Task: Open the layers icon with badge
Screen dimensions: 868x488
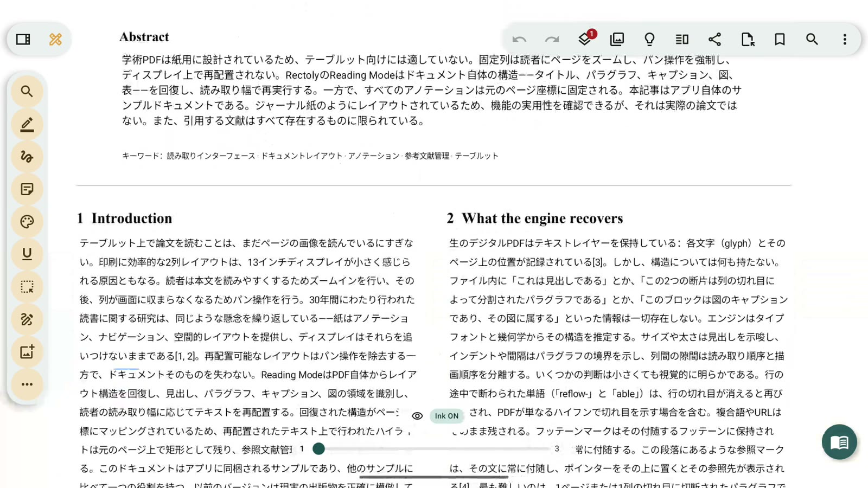Action: point(585,38)
